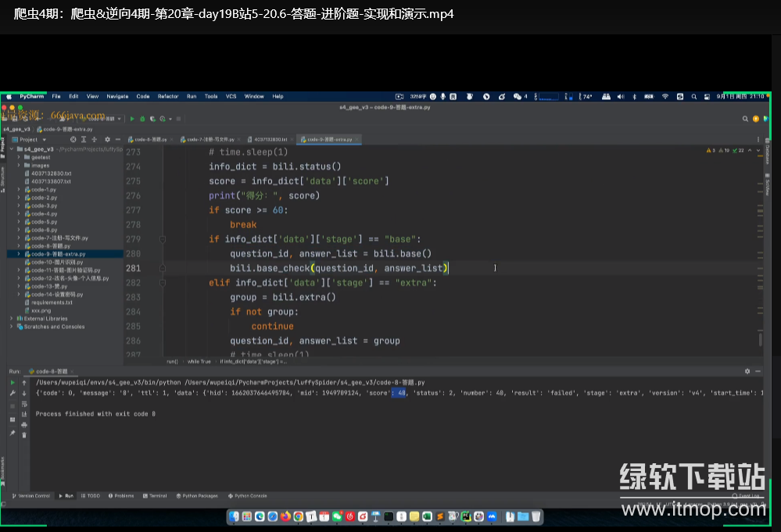The width and height of the screenshot is (781, 532).
Task: Click the Wi-Fi icon in macOS menu bar
Action: coord(665,97)
